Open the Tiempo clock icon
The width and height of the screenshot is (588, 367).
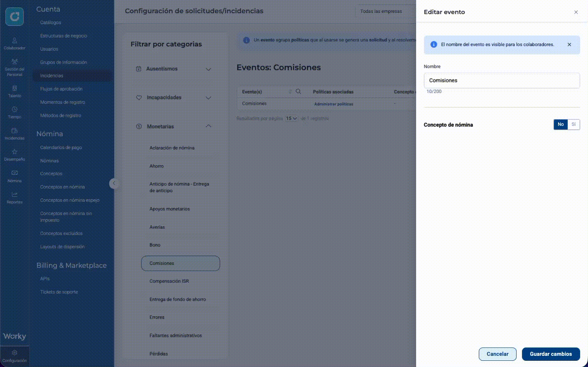[15, 113]
